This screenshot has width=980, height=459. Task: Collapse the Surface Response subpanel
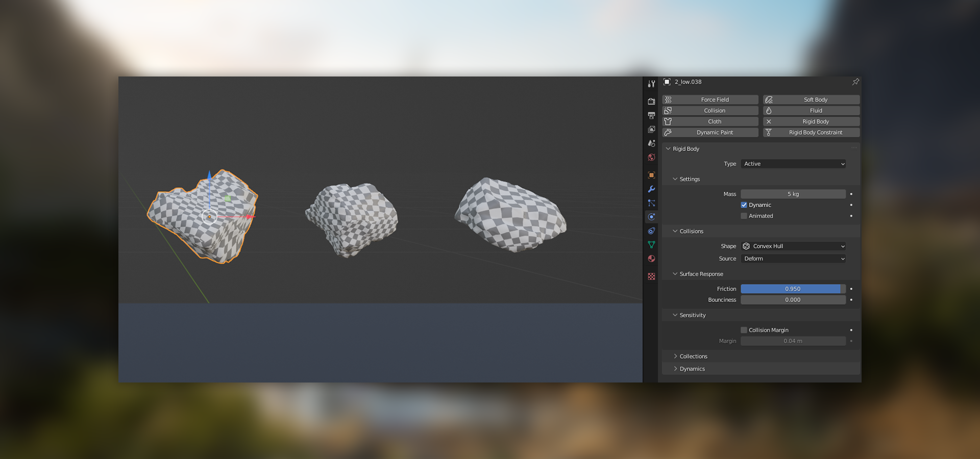click(675, 274)
